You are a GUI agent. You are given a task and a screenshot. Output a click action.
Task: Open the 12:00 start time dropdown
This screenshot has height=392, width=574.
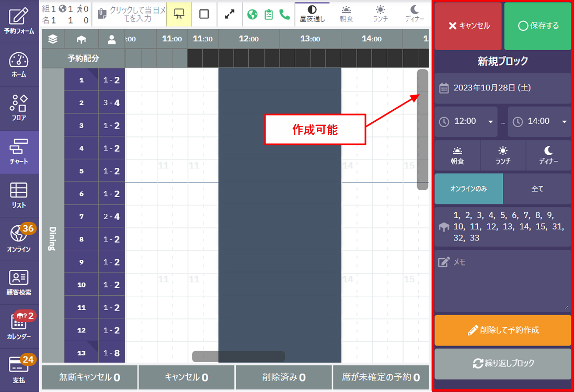click(x=465, y=121)
